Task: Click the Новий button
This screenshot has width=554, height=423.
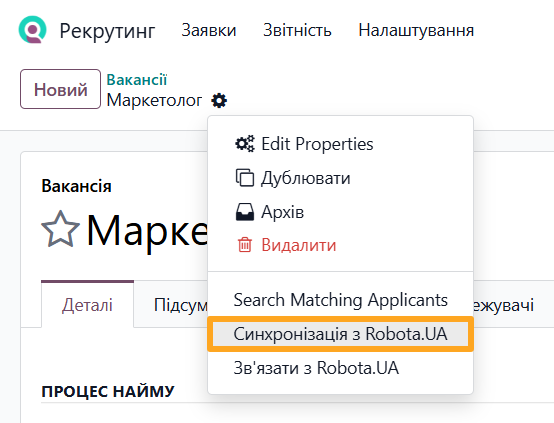Action: pos(60,89)
